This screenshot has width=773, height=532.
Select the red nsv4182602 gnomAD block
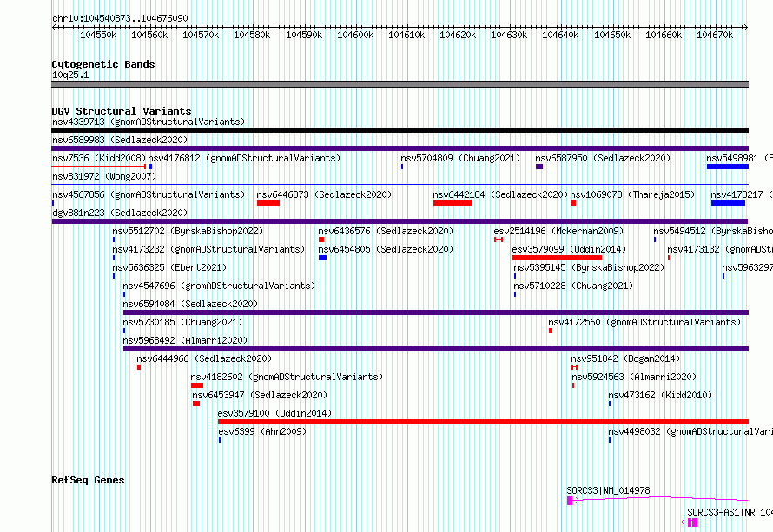coord(197,385)
